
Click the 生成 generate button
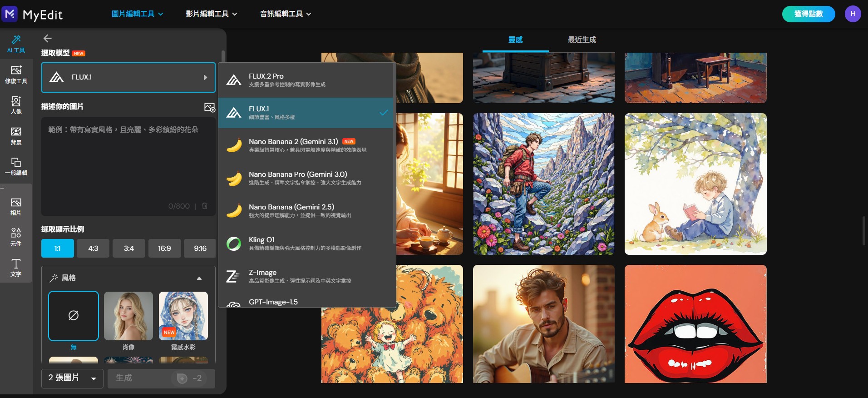coord(161,378)
